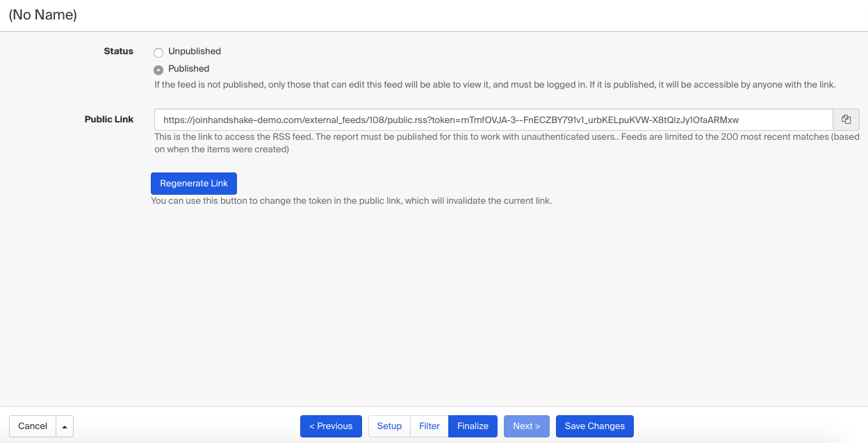
Task: Click the "Status" field label
Action: (118, 51)
